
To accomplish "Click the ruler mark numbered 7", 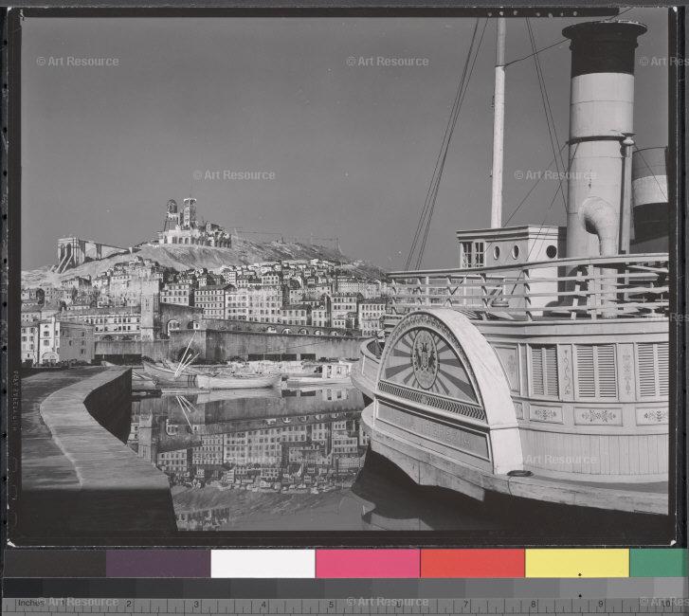I will pos(465,604).
